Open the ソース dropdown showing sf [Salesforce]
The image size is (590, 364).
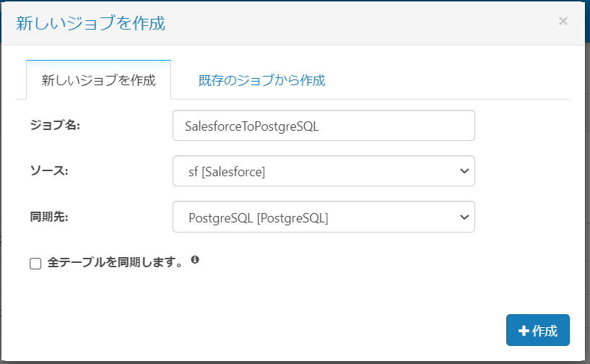coord(324,171)
